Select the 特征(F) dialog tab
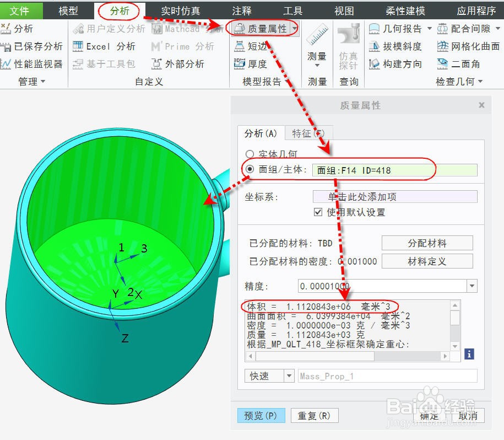Image resolution: width=504 pixels, height=440 pixels. [308, 133]
